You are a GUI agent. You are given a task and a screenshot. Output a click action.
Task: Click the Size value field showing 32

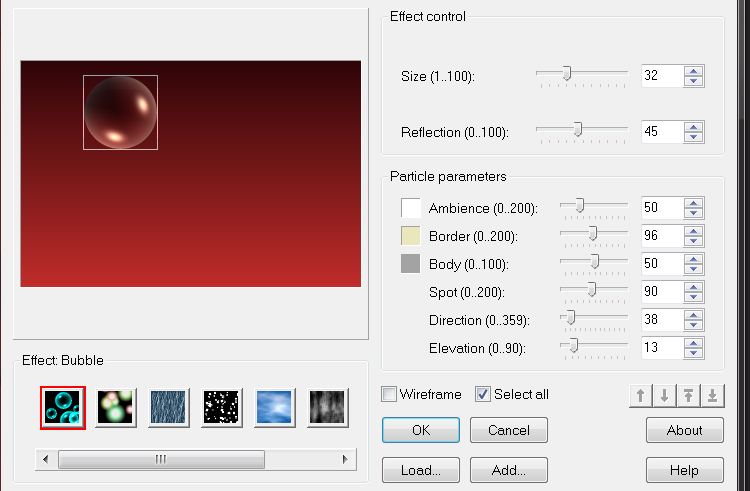662,76
